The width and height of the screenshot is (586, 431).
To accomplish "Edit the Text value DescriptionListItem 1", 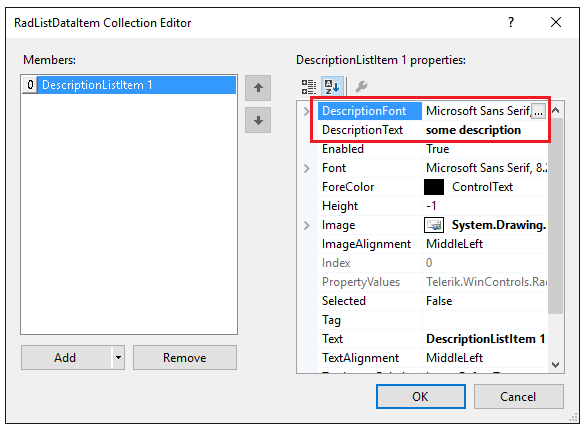I will pos(485,339).
